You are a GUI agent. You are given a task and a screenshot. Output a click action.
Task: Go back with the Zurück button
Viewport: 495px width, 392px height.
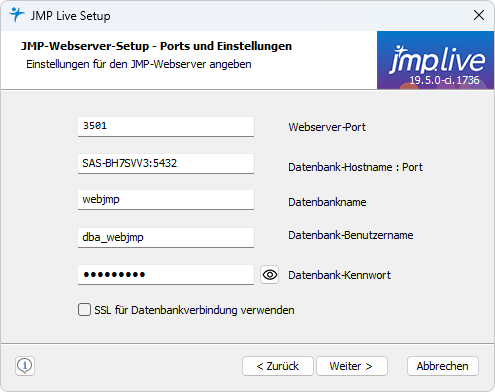point(278,366)
